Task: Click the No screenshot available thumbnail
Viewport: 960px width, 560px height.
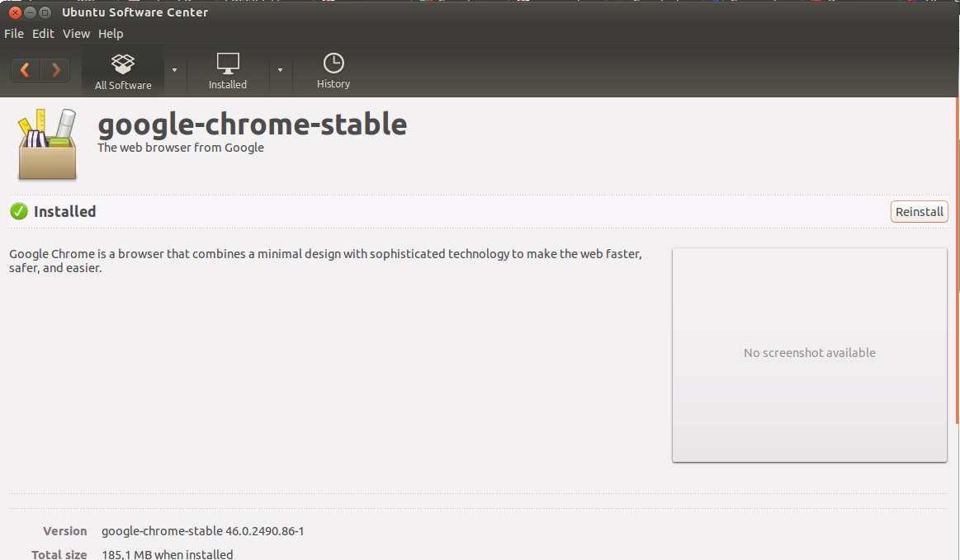Action: pos(810,355)
